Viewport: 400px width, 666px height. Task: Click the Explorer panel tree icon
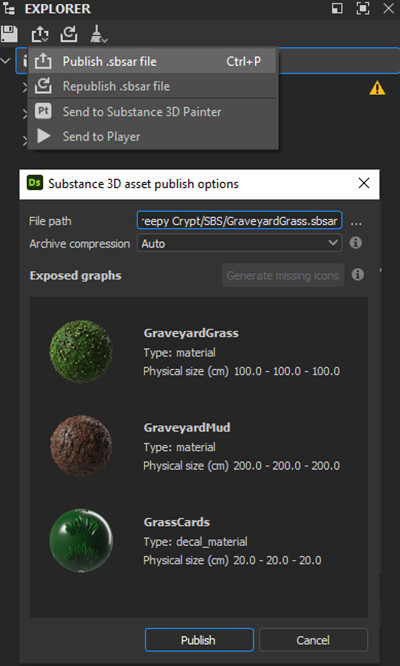9,8
